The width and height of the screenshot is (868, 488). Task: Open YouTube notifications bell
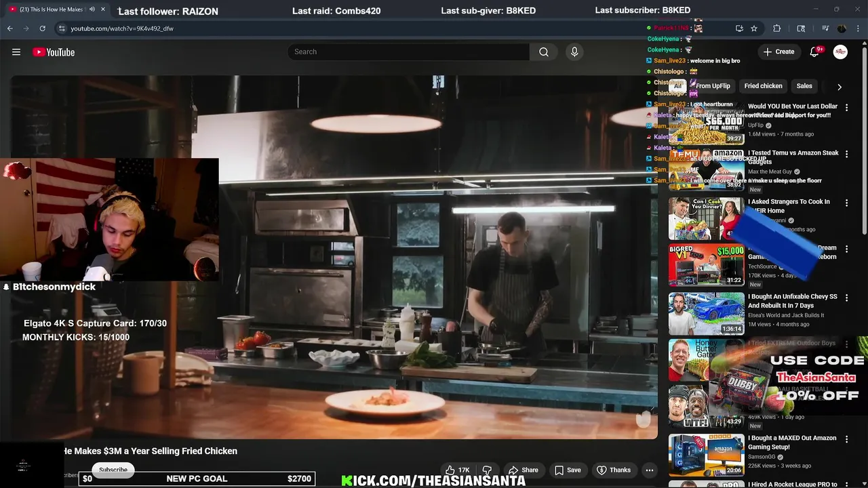tap(816, 52)
